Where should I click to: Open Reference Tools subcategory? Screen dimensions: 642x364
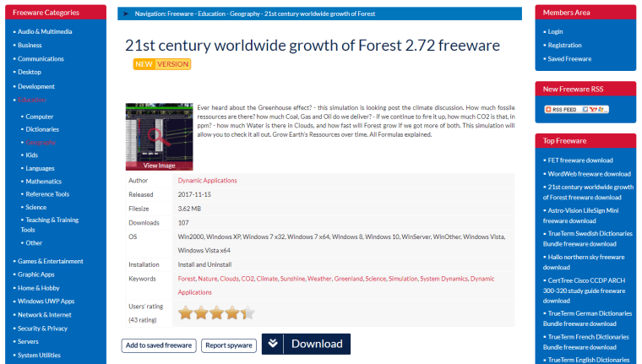(47, 194)
